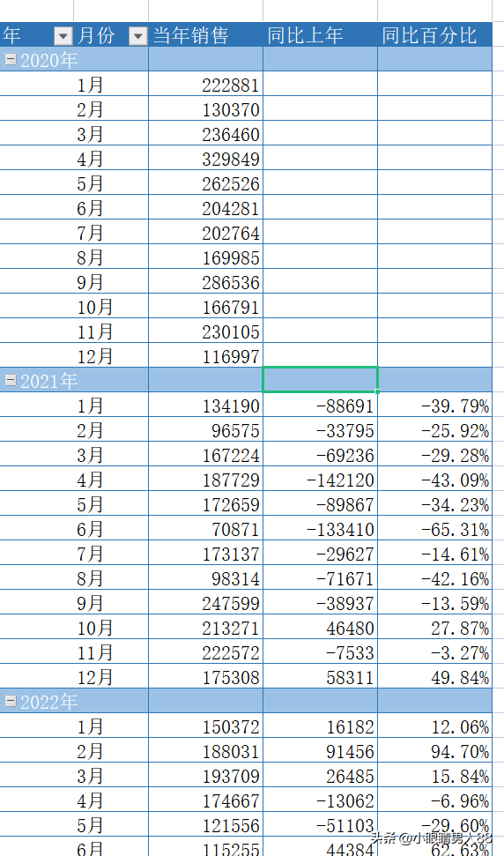Select cell with value 193709
Image resolution: width=504 pixels, height=856 pixels.
click(205, 776)
